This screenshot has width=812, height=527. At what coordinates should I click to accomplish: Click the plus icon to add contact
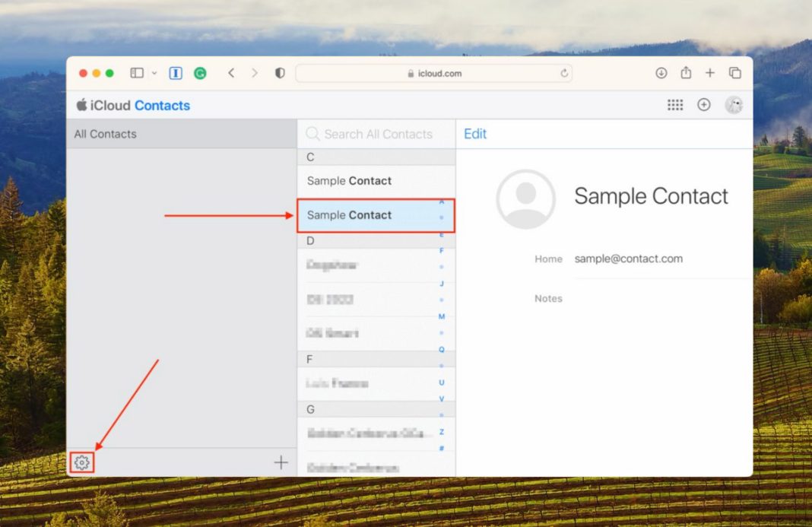[x=281, y=462]
